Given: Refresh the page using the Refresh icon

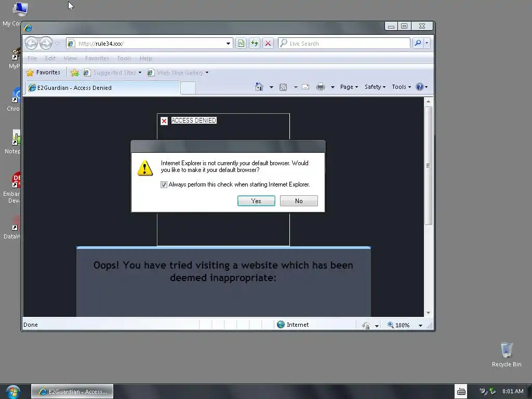Looking at the screenshot, I should 255,43.
